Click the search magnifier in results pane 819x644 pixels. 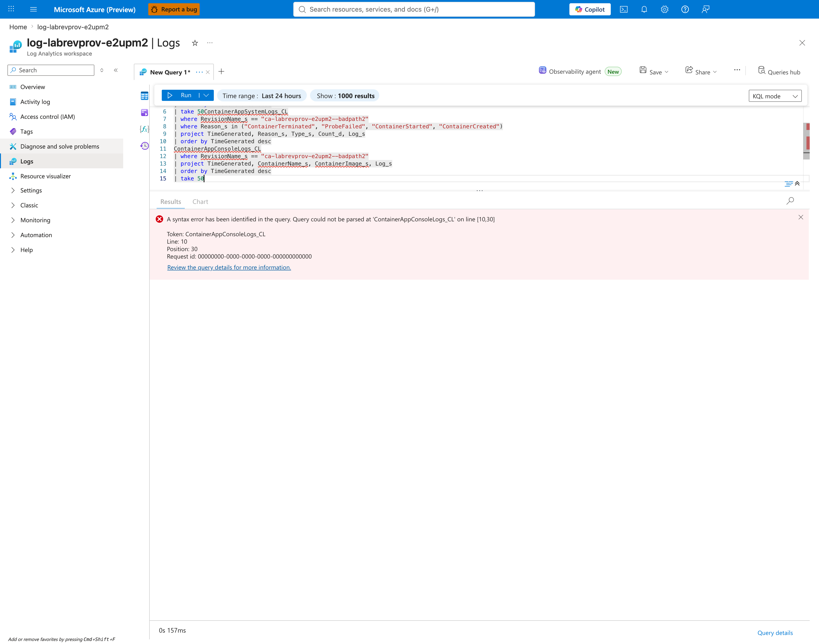point(790,201)
